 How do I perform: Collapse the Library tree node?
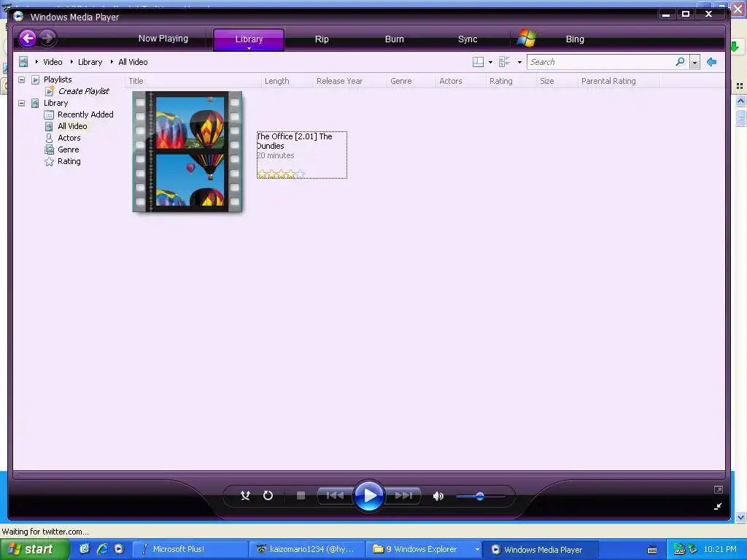click(21, 103)
